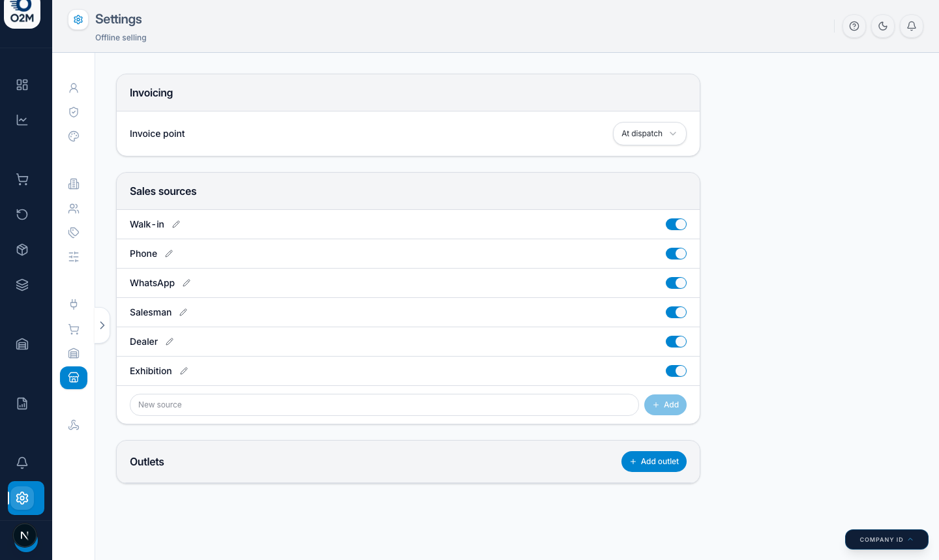The width and height of the screenshot is (939, 560).
Task: Click the O2M logo
Action: pyautogui.click(x=22, y=13)
